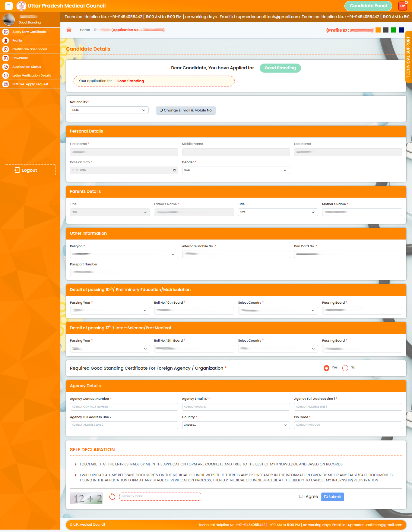The height and width of the screenshot is (532, 412).
Task: Click the UP notification icon at top right
Action: click(402, 6)
